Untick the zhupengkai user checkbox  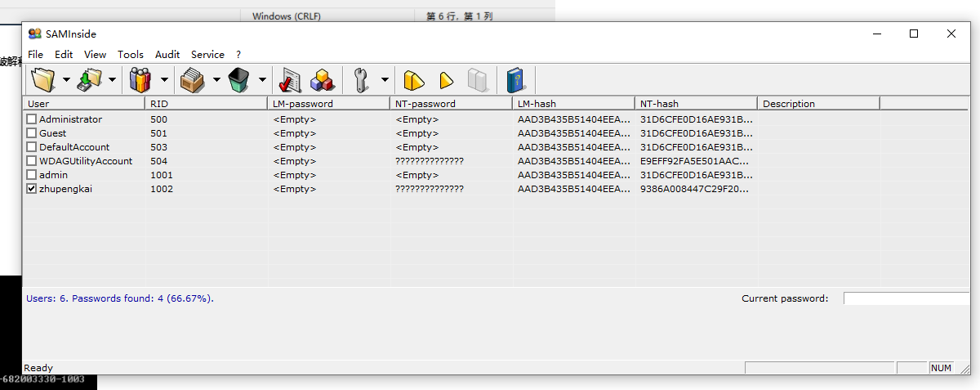click(x=32, y=189)
